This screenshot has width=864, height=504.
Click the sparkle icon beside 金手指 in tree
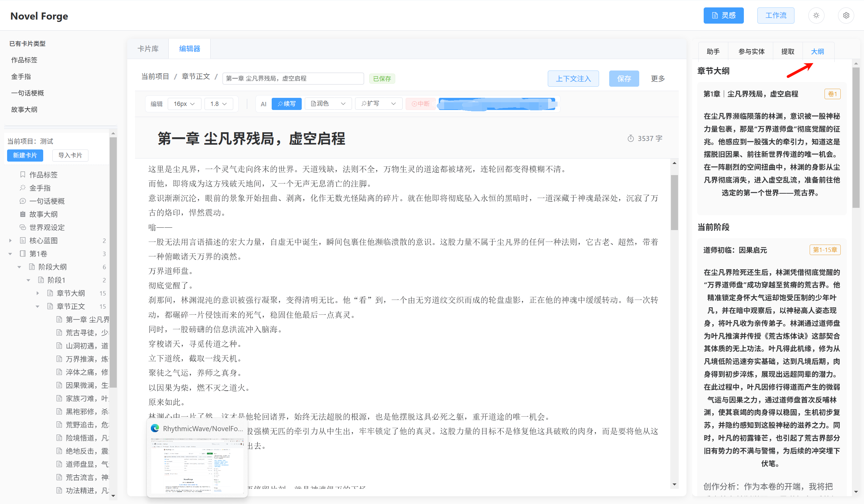(23, 188)
